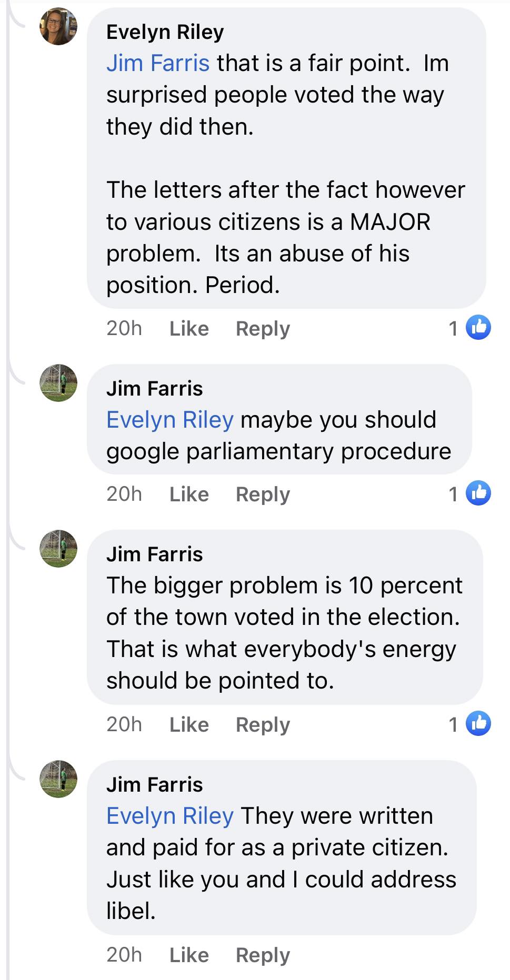Screen dimensions: 510x980
Task: Open the Evelyn Riley mention in the parliamentary procedure comment
Action: coord(169,420)
